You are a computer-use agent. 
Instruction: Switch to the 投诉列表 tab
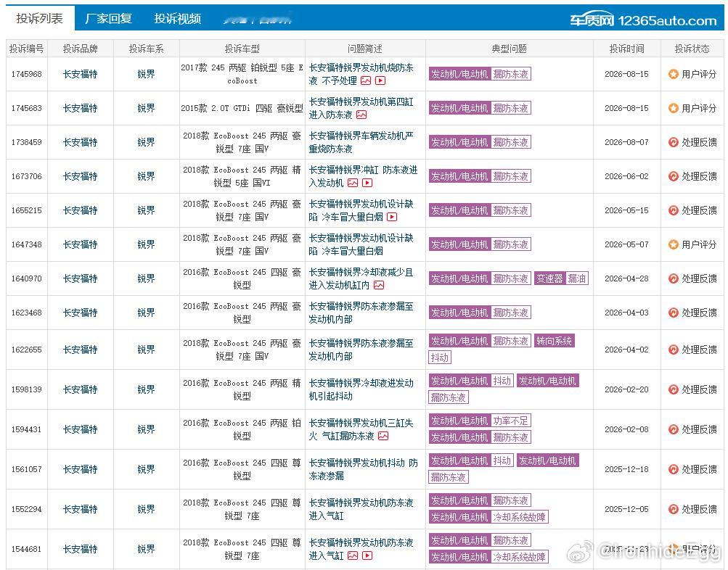pyautogui.click(x=39, y=19)
